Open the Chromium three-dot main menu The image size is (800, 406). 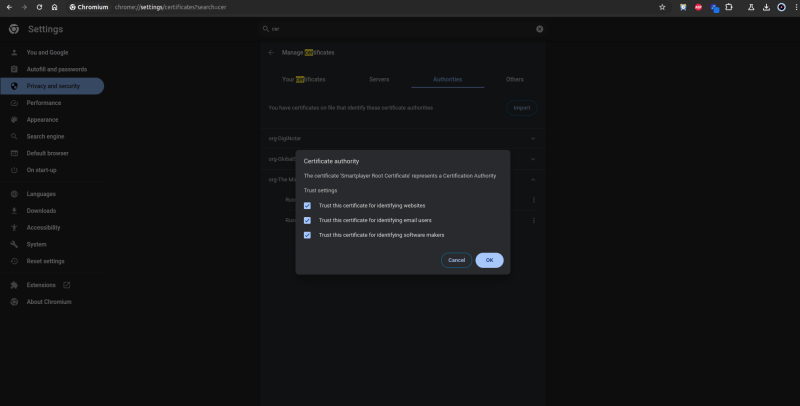click(796, 7)
